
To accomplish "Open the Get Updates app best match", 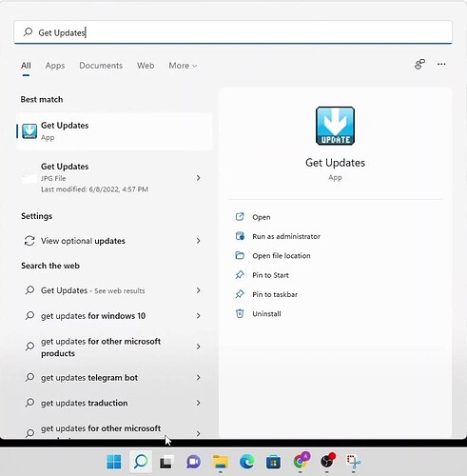I will [x=114, y=131].
